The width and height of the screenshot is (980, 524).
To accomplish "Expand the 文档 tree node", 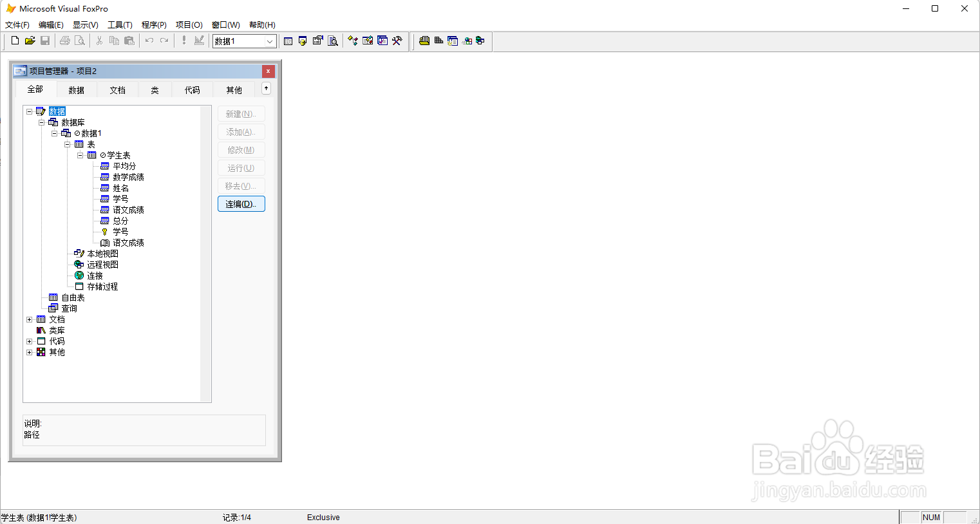I will coord(29,319).
